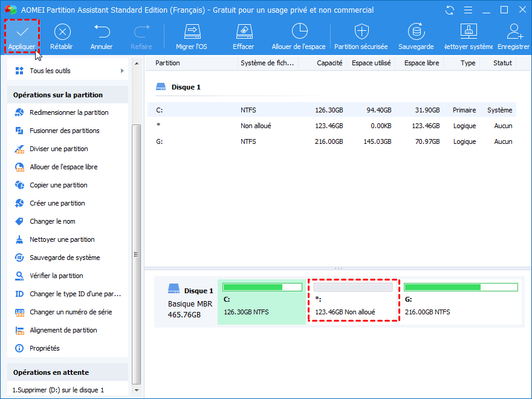This screenshot has height=399, width=532.
Task: Open the Migrer l'OS wizard
Action: click(192, 36)
